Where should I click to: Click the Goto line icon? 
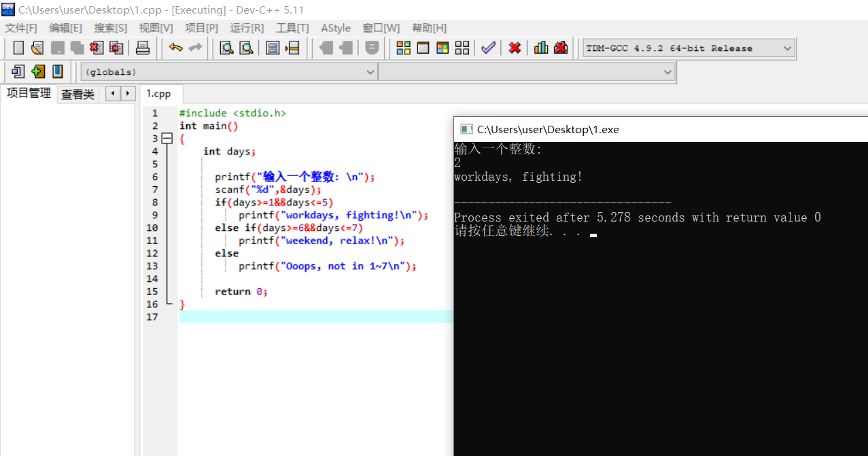pyautogui.click(x=292, y=48)
